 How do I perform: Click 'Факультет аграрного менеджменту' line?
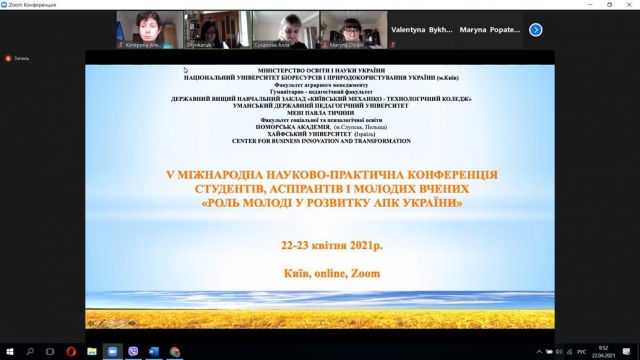click(321, 85)
